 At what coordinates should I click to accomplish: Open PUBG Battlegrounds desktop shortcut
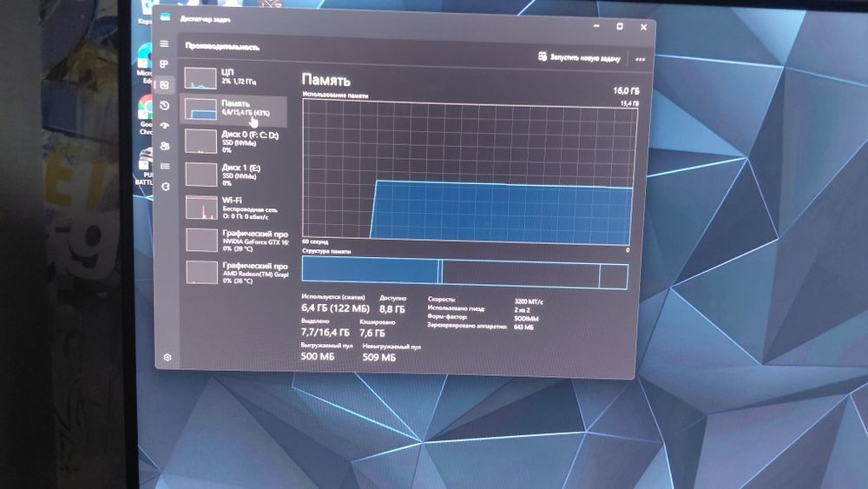[x=145, y=168]
